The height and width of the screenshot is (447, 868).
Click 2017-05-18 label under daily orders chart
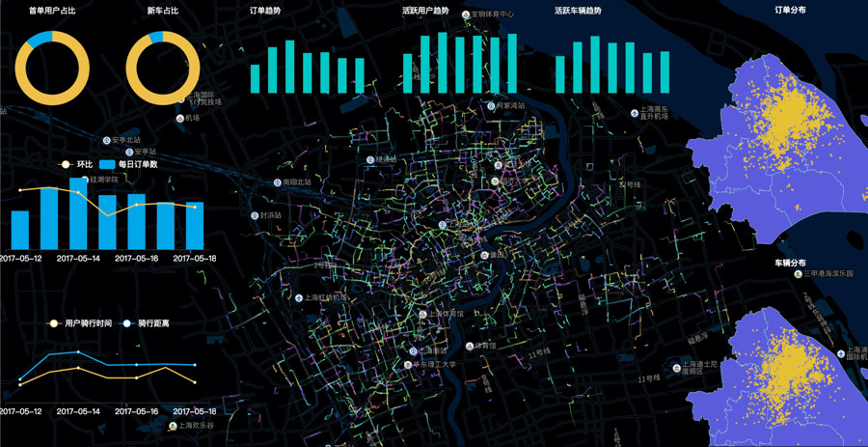194,258
